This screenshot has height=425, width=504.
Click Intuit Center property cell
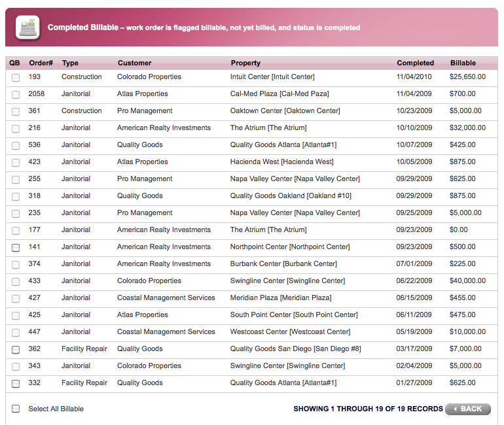point(272,76)
